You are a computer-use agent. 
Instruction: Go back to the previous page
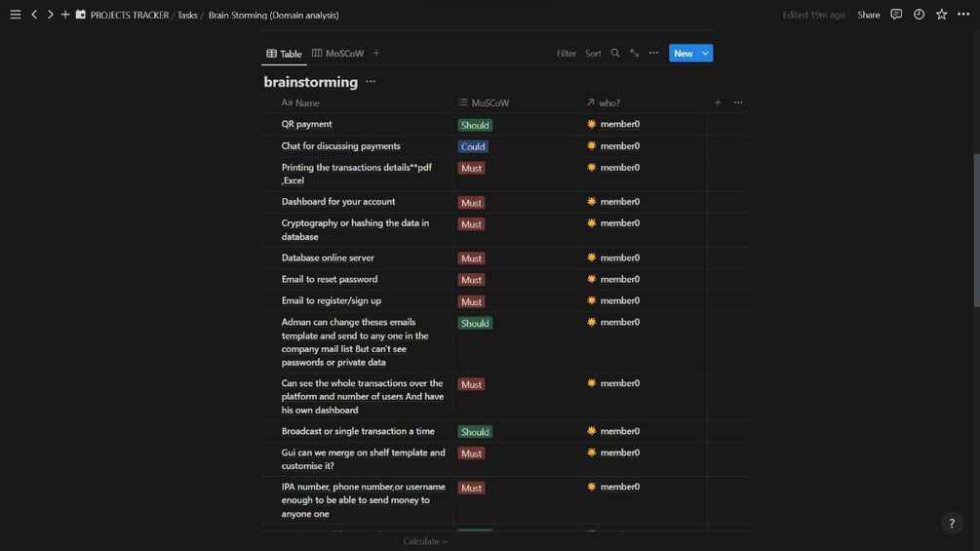[x=34, y=15]
